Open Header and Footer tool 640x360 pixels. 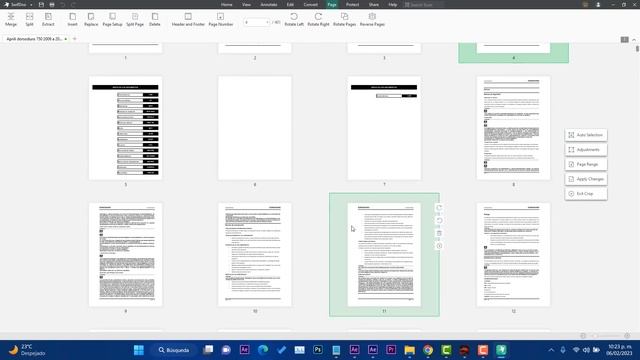click(x=188, y=19)
